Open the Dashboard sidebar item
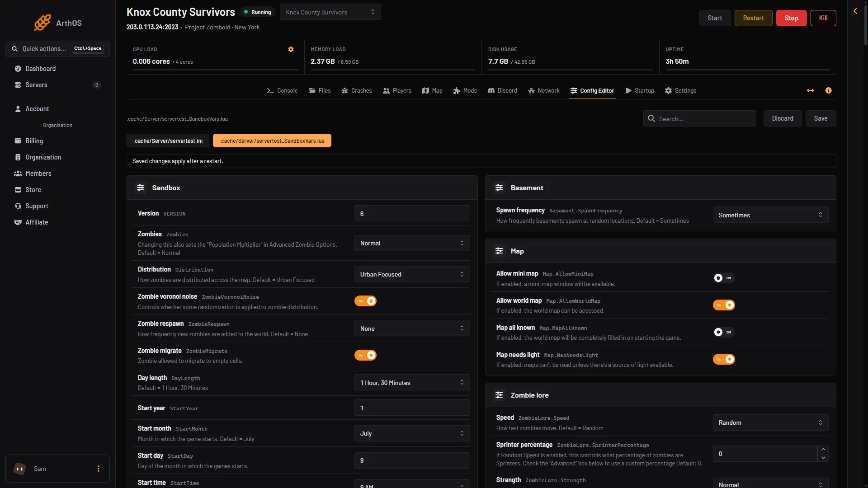 (x=57, y=69)
